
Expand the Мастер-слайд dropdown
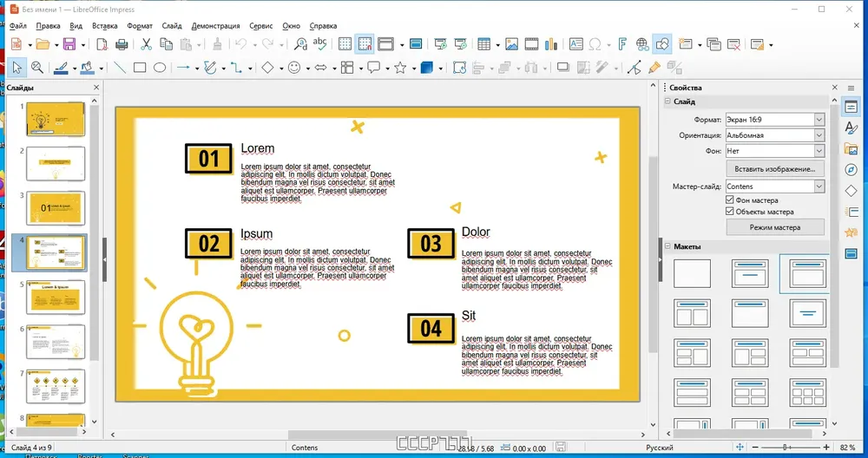pyautogui.click(x=819, y=186)
